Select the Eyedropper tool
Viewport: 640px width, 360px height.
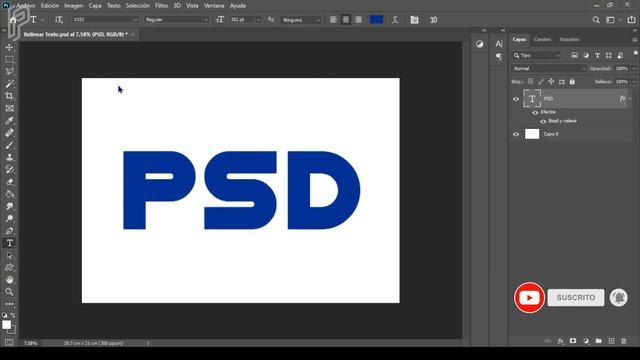click(x=9, y=121)
